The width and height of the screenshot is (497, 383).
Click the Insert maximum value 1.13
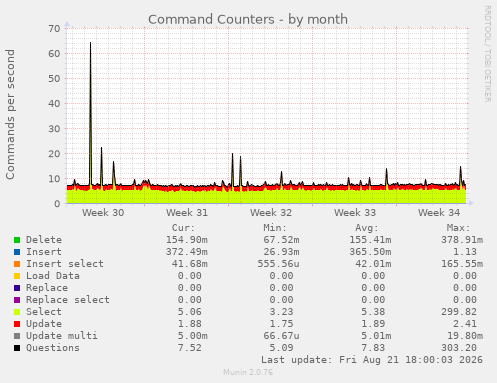[465, 252]
